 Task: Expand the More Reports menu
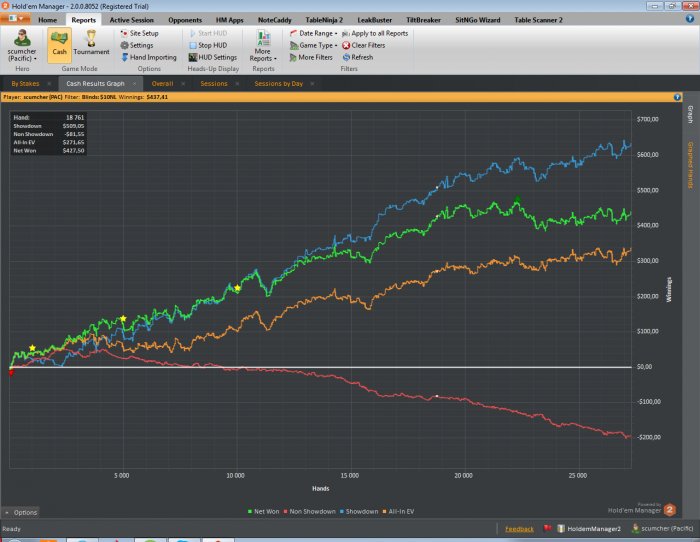[263, 46]
